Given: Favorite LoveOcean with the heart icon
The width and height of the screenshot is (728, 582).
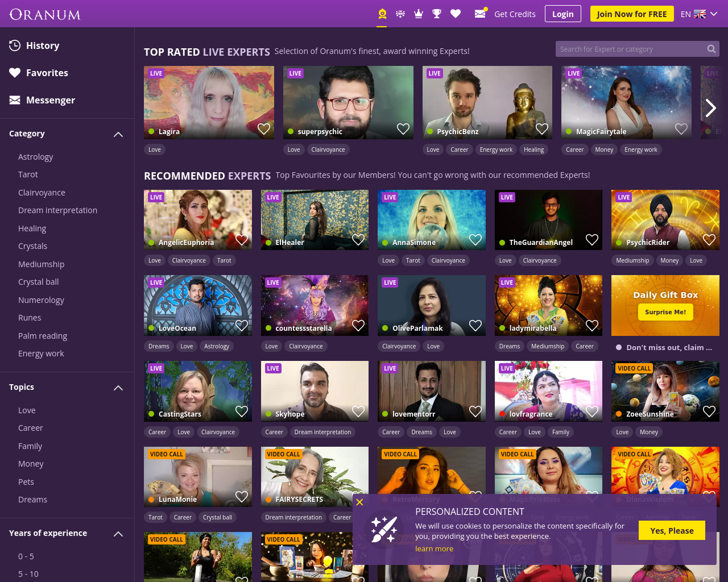Looking at the screenshot, I should tap(242, 326).
